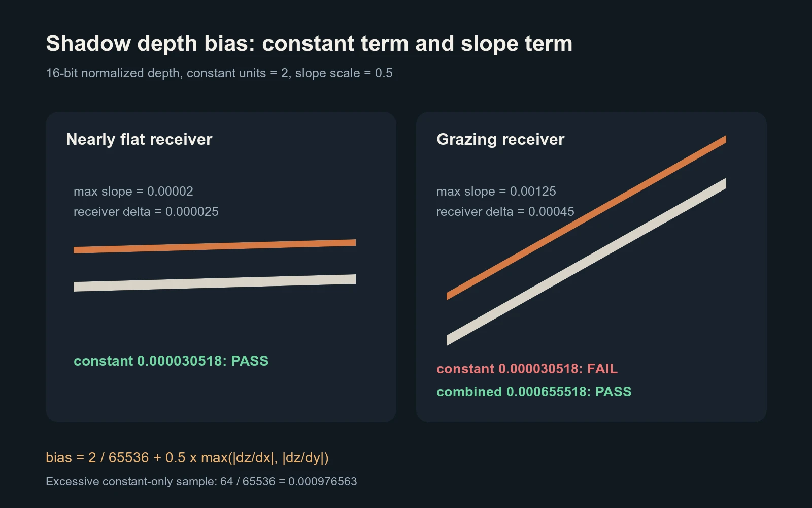Click the 64 / 65536 = 0.000976563 value
The width and height of the screenshot is (812, 508).
coord(288,481)
